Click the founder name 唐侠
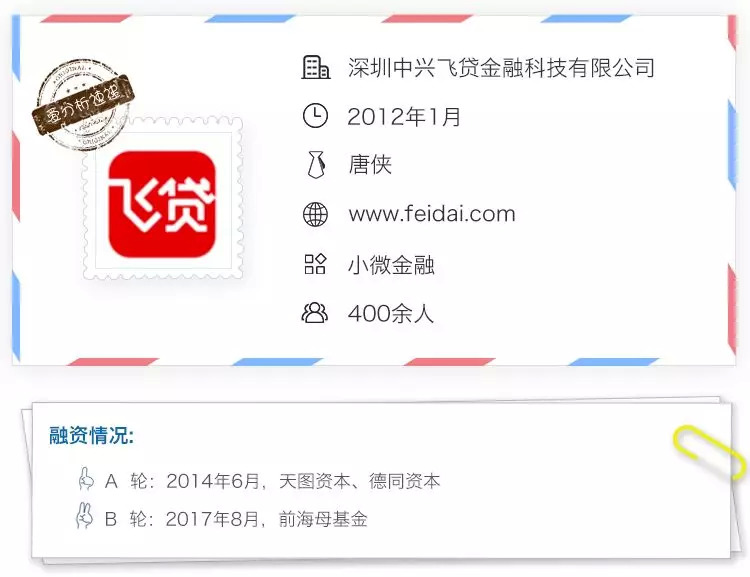Viewport: 750px width, 577px height. (x=370, y=165)
